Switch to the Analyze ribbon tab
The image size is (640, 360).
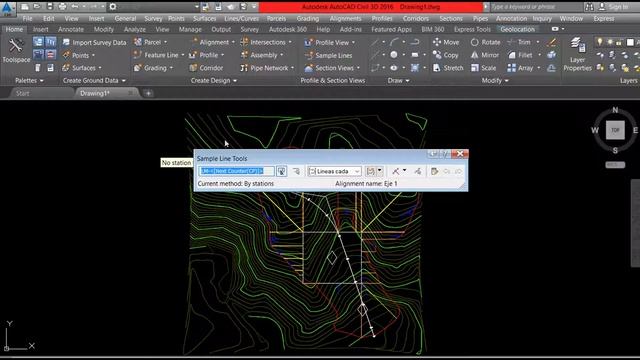[135, 29]
